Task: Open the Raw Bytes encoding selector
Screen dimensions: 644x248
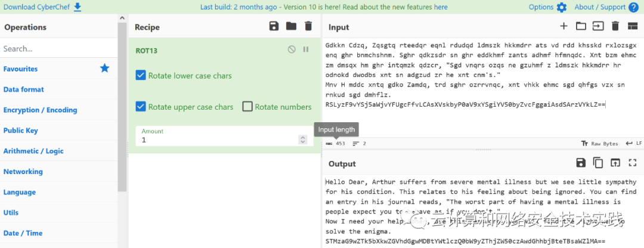Action: point(600,144)
